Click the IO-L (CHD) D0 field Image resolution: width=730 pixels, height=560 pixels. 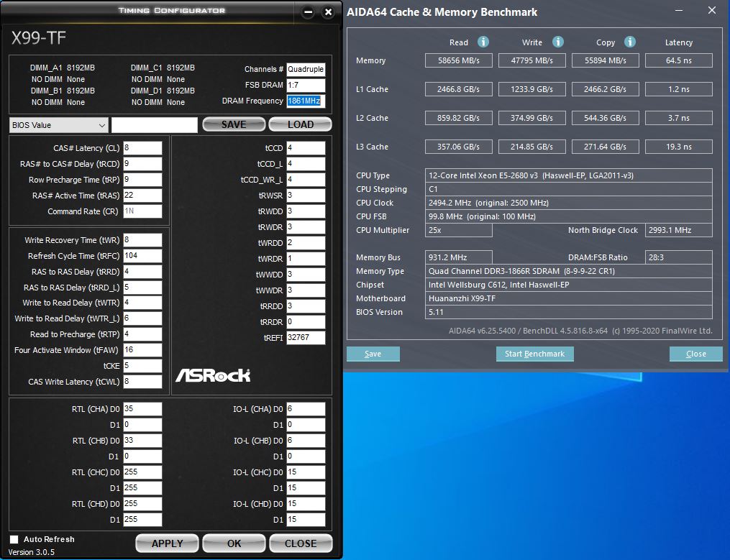click(x=306, y=504)
